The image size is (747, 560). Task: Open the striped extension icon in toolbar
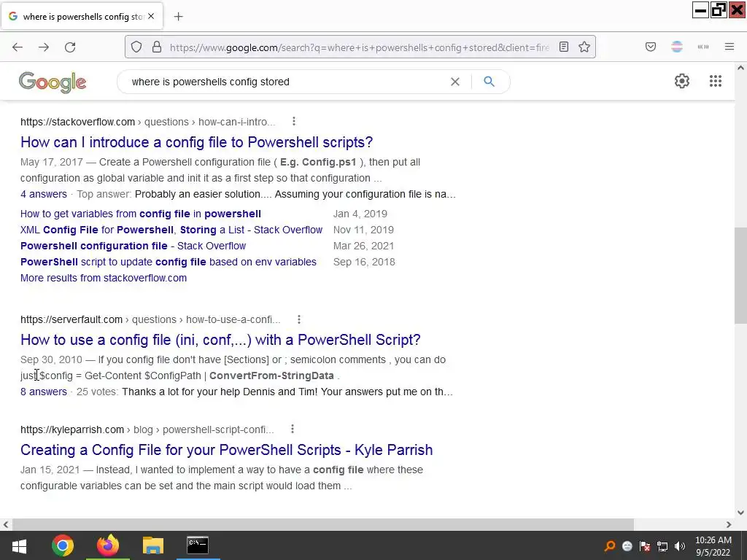point(677,47)
